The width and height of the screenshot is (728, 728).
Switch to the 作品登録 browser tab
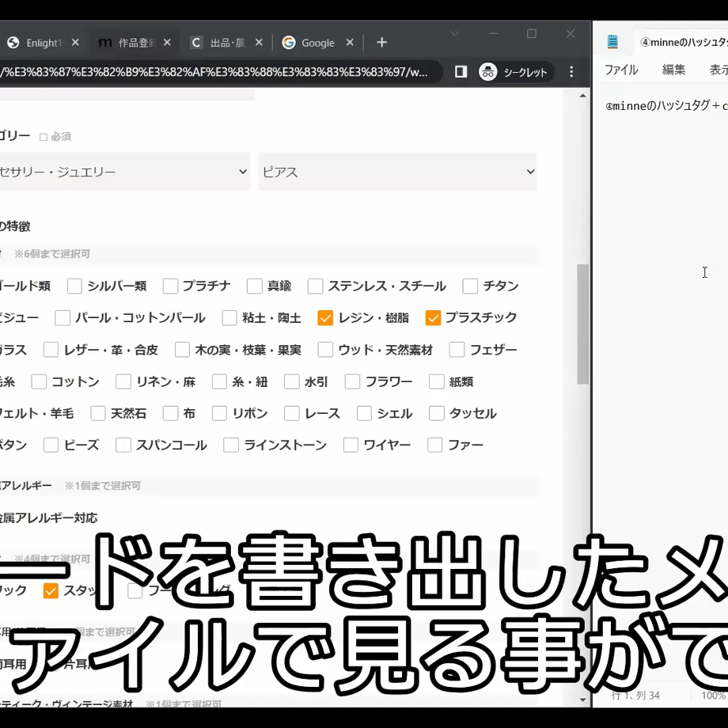pyautogui.click(x=135, y=43)
